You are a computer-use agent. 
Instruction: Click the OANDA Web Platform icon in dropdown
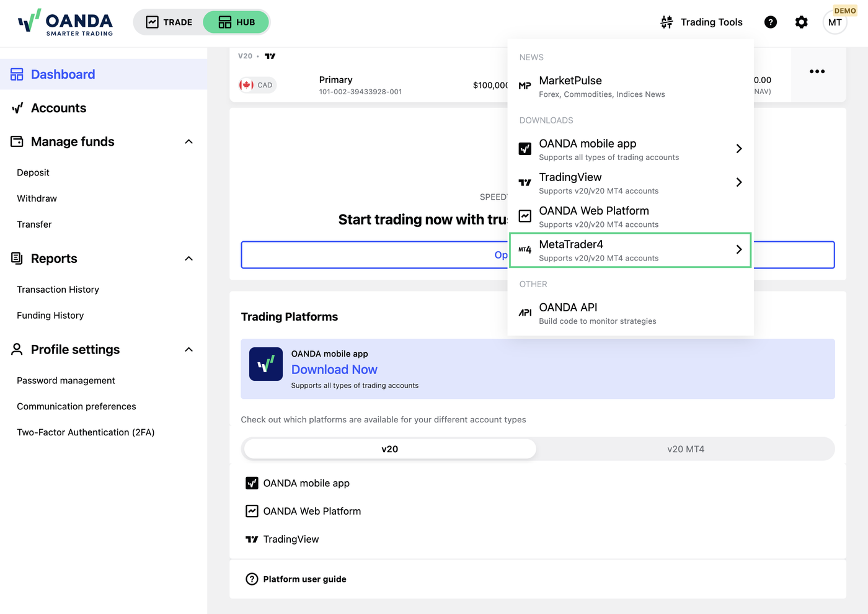[525, 216]
